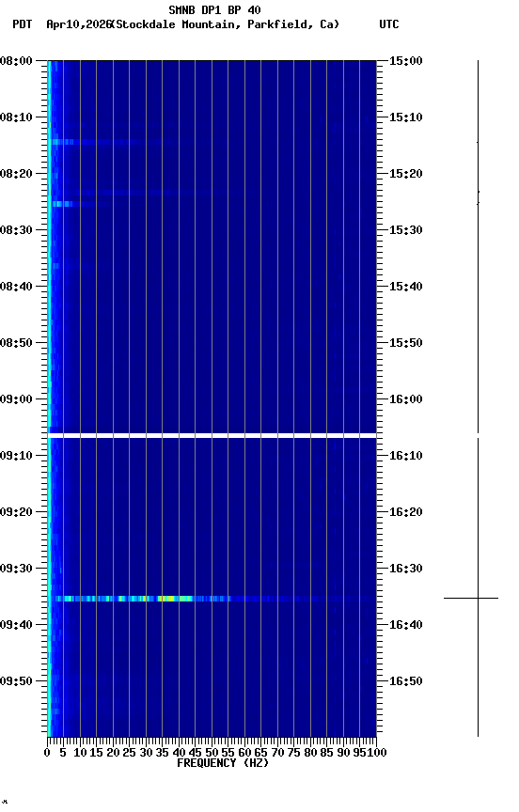Click the 0 Hz frequency axis label
This screenshot has height=812, width=519.
[x=47, y=753]
